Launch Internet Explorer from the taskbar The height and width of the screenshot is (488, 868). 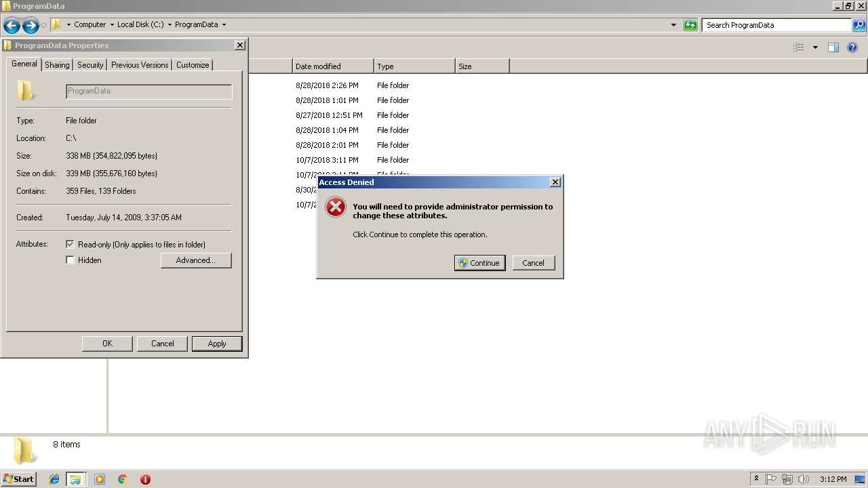pos(54,479)
